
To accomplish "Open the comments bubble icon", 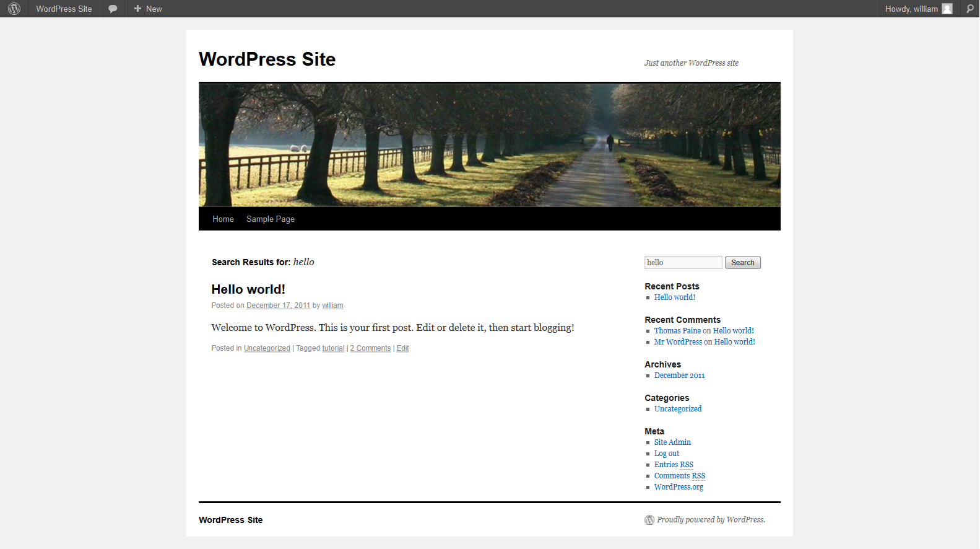I will point(113,9).
